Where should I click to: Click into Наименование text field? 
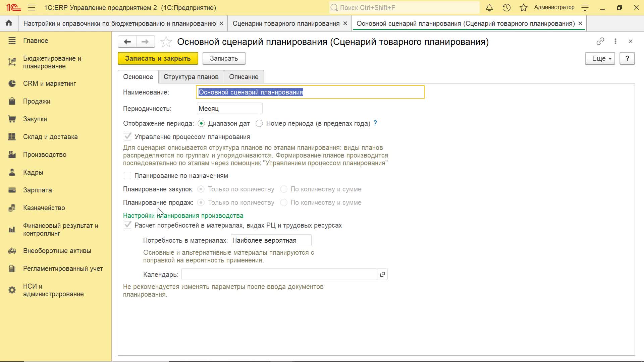coord(310,92)
